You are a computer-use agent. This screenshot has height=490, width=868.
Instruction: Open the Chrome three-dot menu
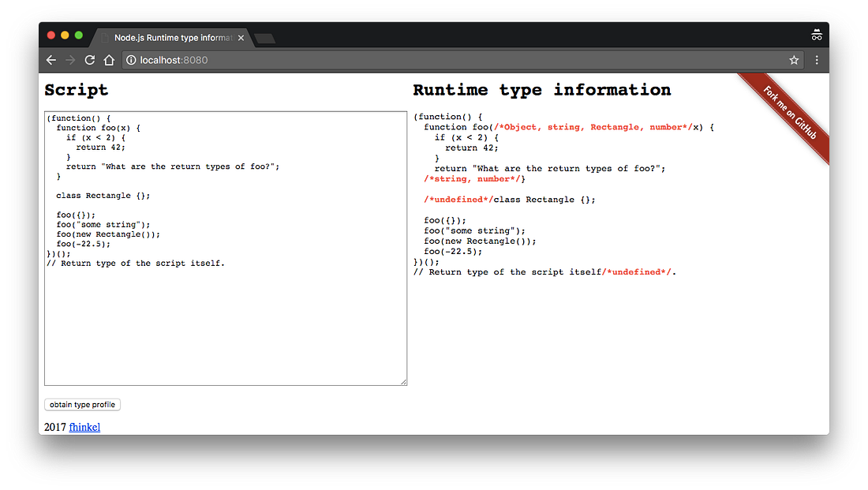pyautogui.click(x=817, y=60)
